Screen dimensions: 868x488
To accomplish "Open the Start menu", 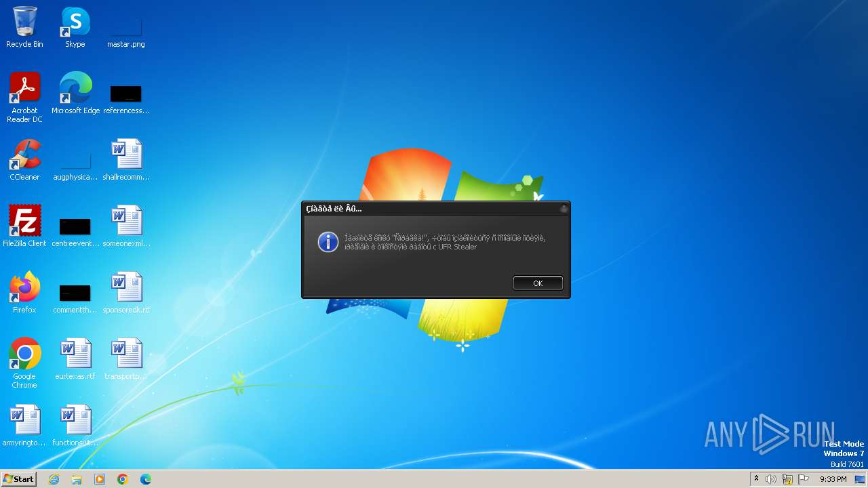I will (x=18, y=479).
